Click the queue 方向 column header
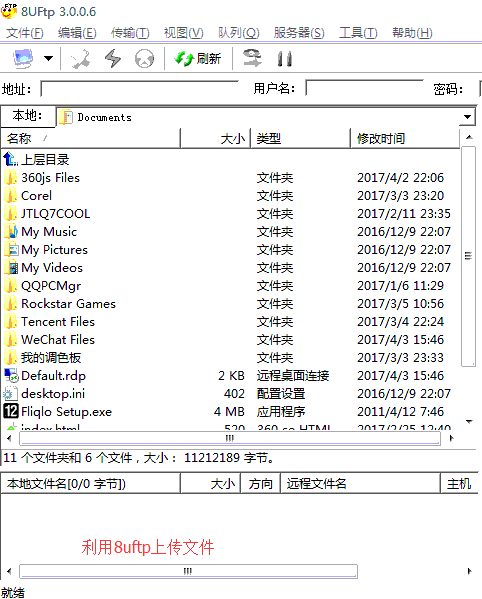Screen dimensions: 482x599 pos(260,484)
